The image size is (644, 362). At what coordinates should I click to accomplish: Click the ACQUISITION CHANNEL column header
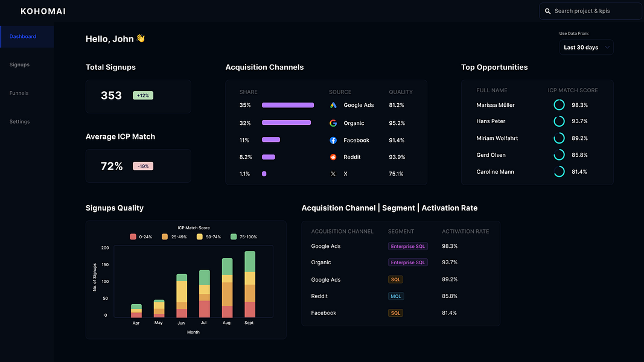click(342, 232)
